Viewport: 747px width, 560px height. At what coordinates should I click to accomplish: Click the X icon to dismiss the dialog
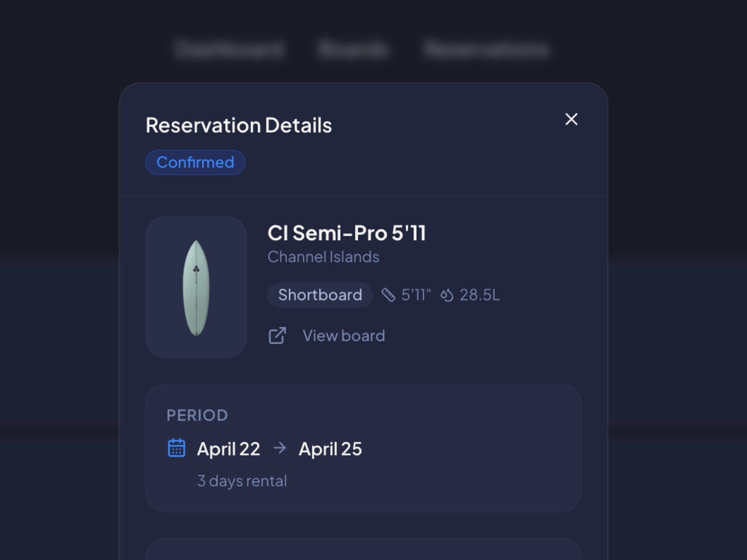571,119
